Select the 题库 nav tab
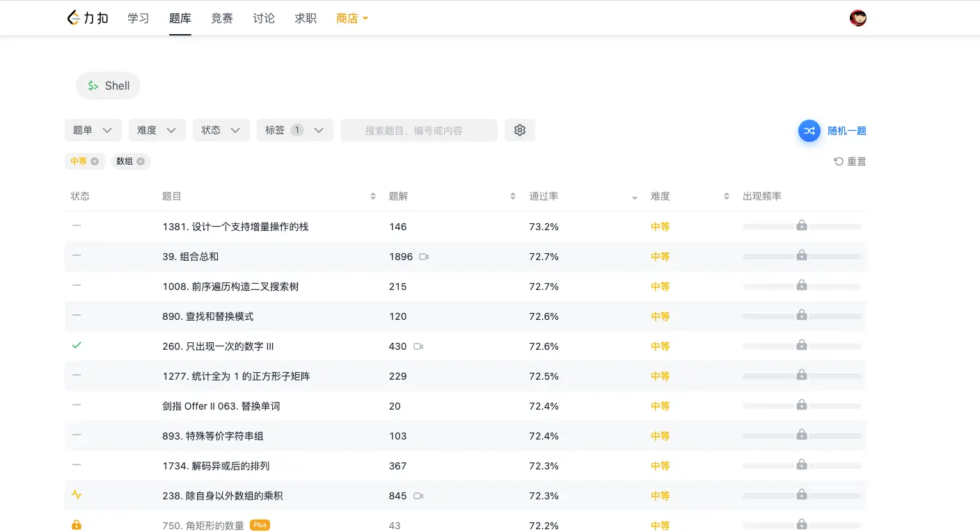 click(180, 19)
